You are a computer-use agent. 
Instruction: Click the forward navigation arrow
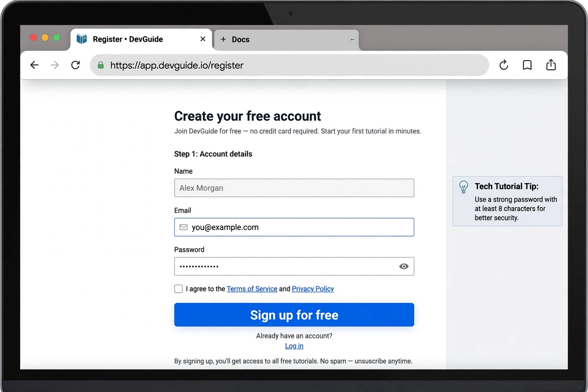pos(55,65)
